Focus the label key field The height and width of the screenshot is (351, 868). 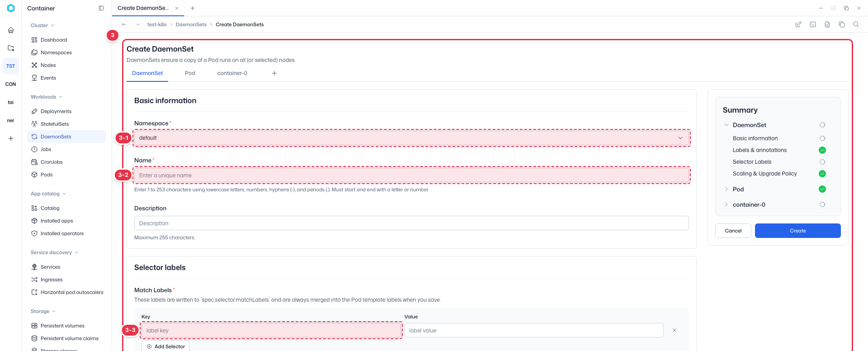click(271, 330)
